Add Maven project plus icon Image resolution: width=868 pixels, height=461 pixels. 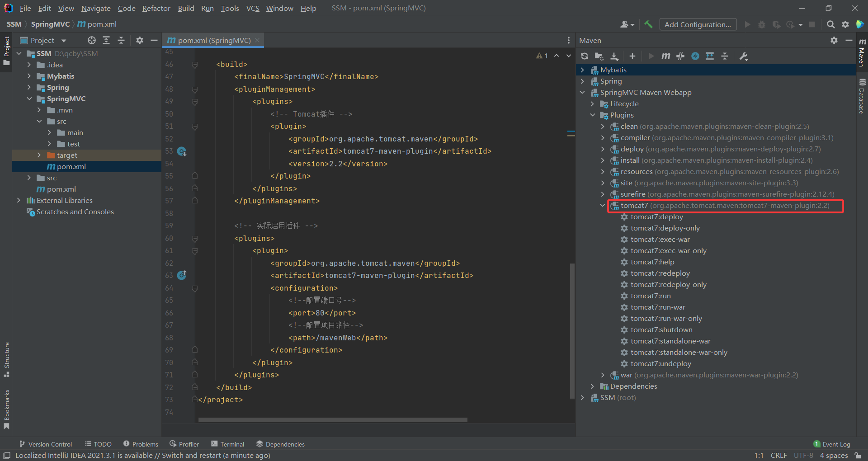[632, 56]
